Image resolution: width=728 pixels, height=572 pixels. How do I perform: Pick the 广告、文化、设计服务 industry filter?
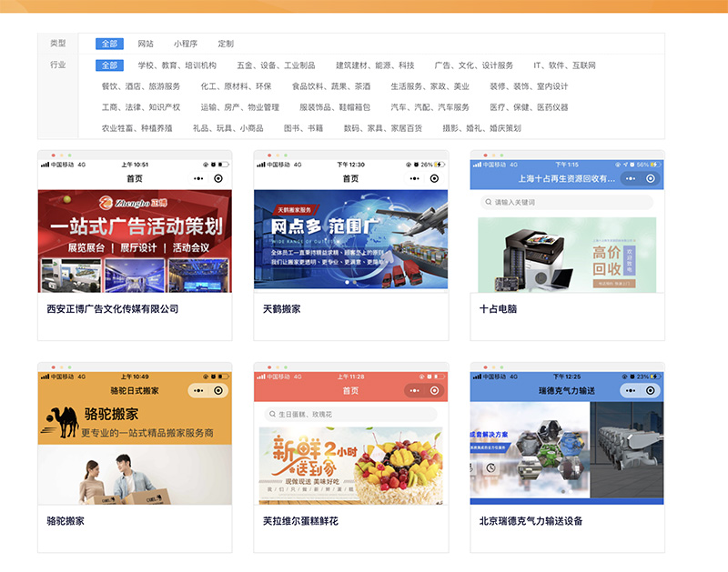click(473, 65)
